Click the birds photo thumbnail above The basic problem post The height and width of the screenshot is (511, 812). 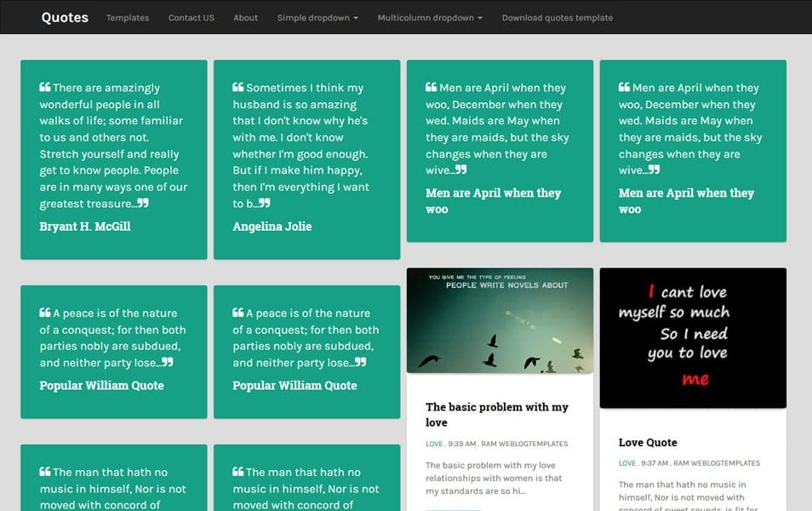click(500, 321)
